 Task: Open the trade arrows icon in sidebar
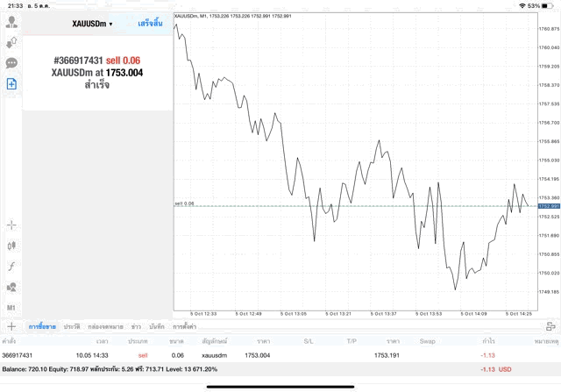point(12,42)
